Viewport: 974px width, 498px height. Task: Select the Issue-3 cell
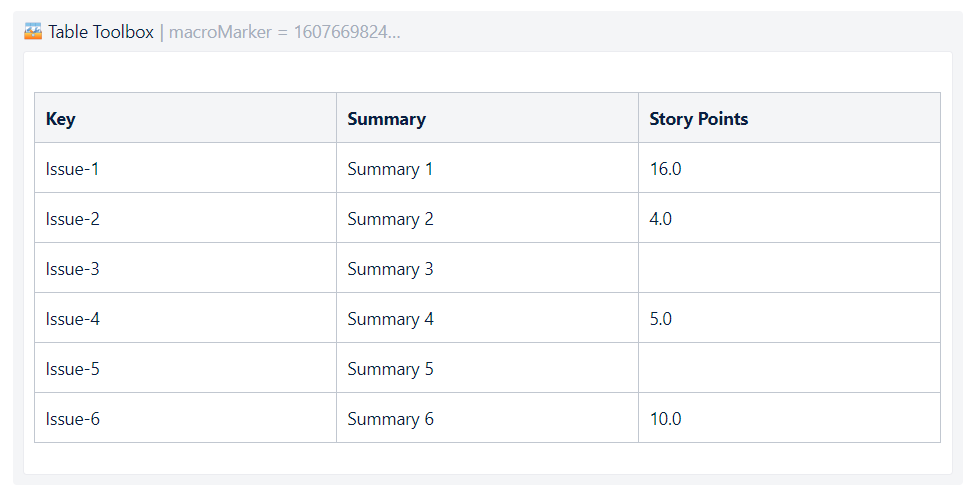click(x=185, y=268)
